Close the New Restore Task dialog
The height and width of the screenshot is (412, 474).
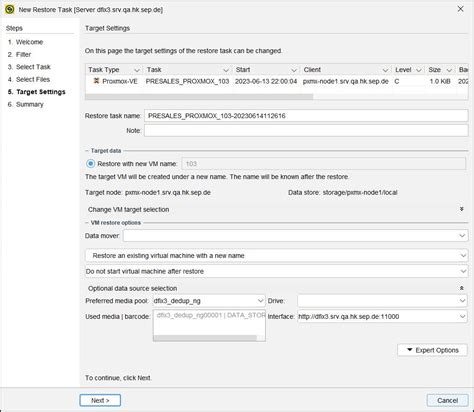460,9
